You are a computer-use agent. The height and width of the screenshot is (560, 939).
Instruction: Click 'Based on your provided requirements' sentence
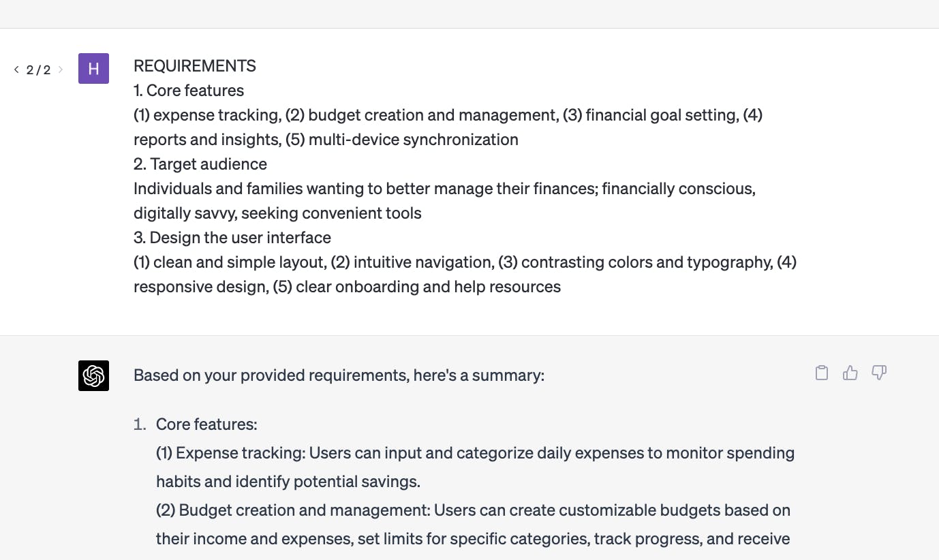click(339, 375)
